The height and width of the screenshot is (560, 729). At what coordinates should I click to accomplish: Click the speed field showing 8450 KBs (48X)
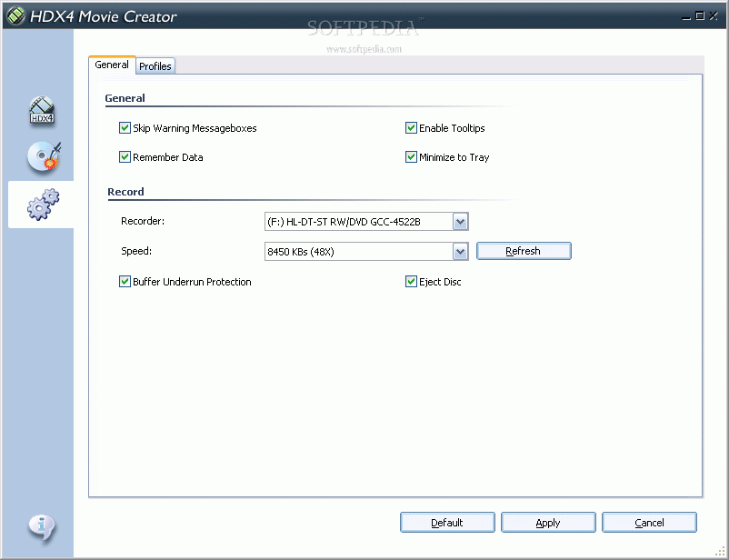coord(366,252)
